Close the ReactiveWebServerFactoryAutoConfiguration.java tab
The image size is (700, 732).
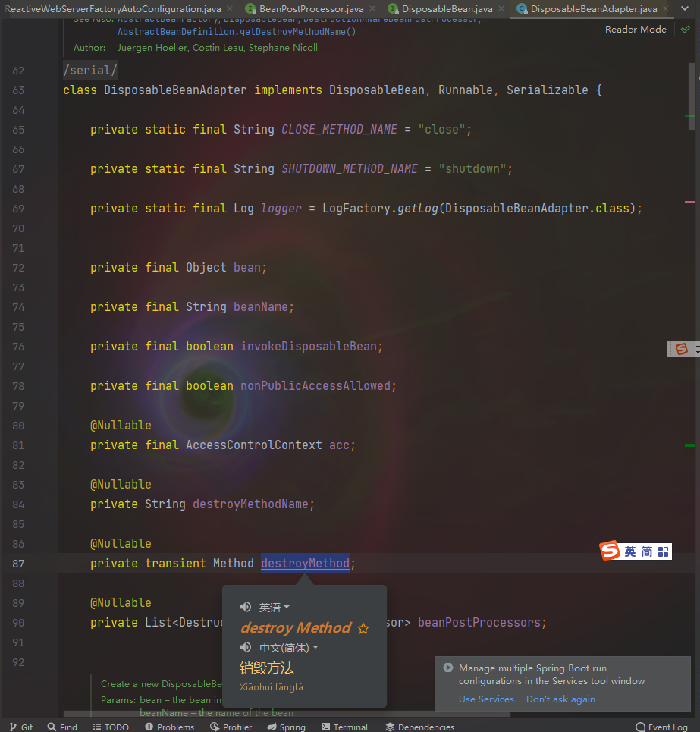point(230,9)
